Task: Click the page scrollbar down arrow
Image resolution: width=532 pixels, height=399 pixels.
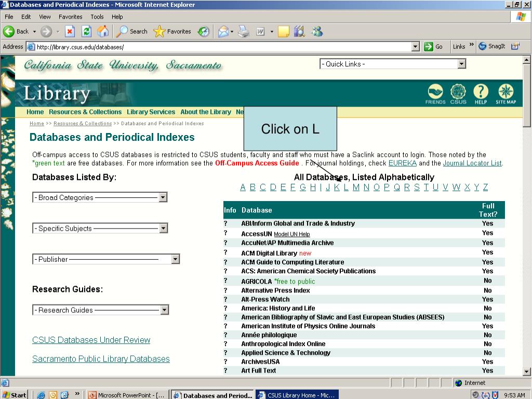Action: tap(527, 371)
